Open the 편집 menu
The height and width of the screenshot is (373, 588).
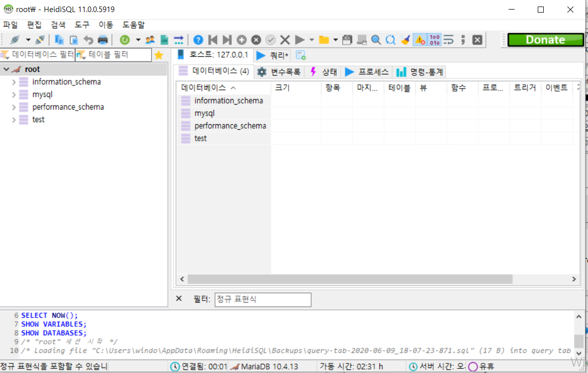(x=34, y=25)
